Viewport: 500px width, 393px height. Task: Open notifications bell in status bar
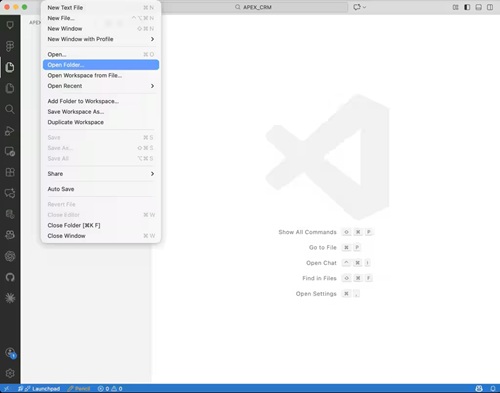point(493,389)
